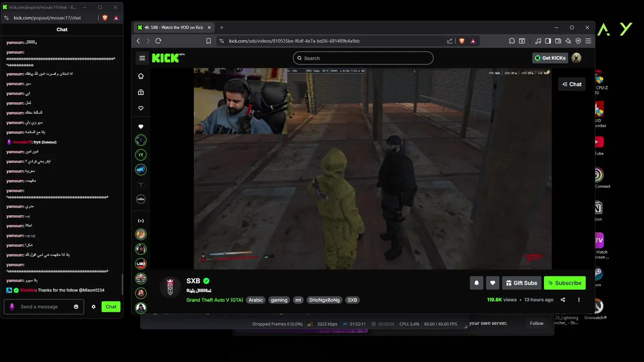
Task: Reload the Kick VOD page
Action: click(x=158, y=41)
